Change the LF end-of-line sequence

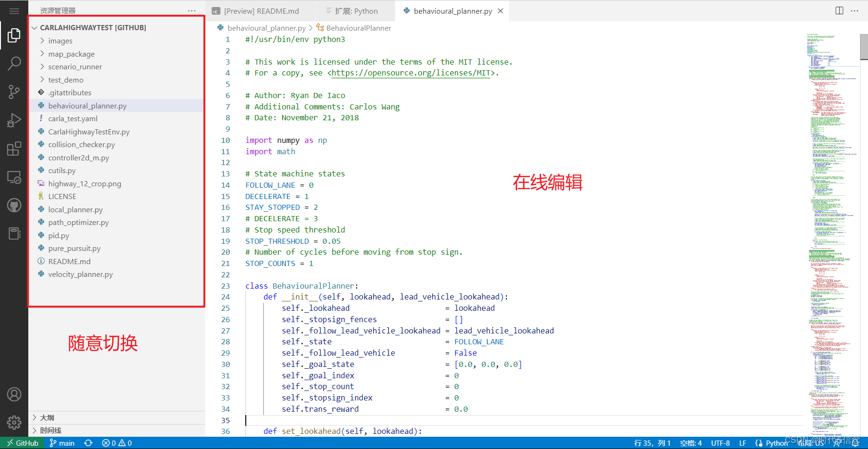[x=743, y=443]
